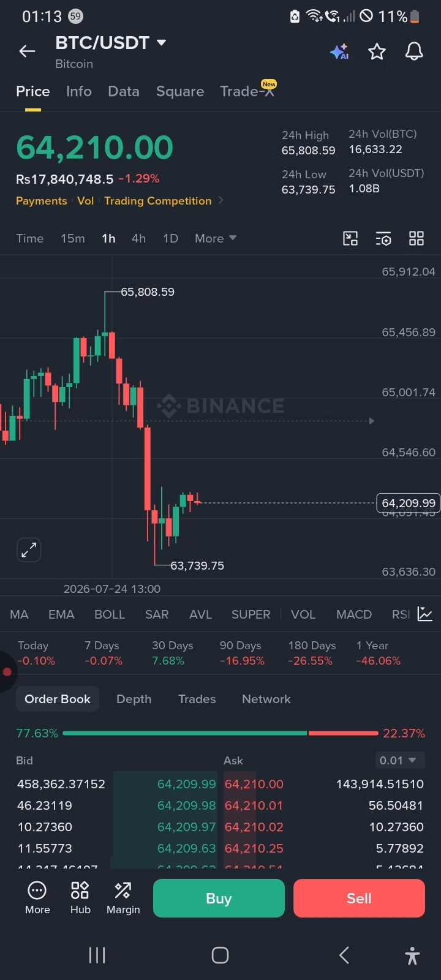Expand chart to fullscreen
Screen dimensions: 441x980
[x=29, y=549]
